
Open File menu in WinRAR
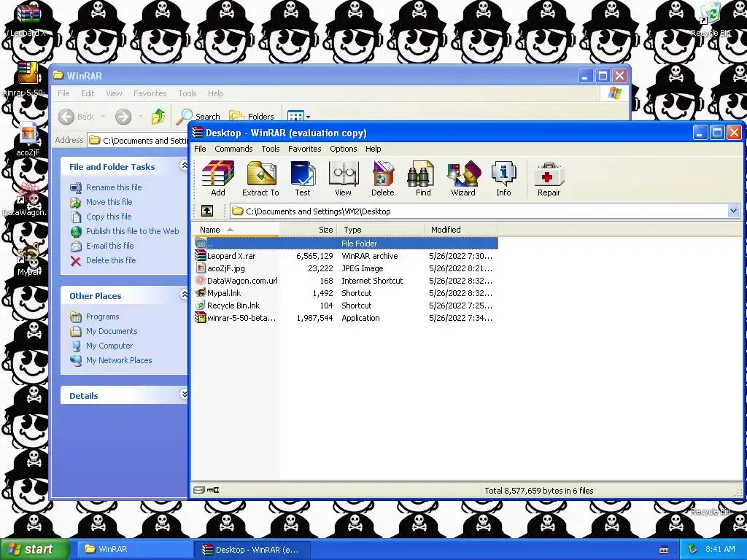200,149
